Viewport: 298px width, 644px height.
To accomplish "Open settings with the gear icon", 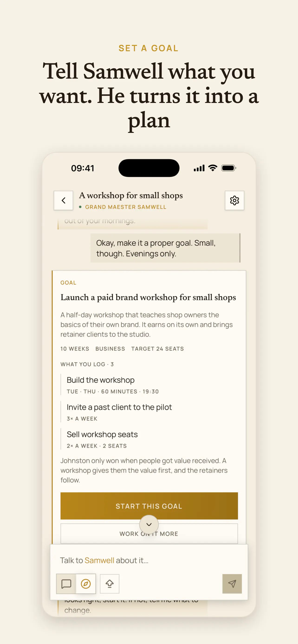I will click(x=234, y=201).
